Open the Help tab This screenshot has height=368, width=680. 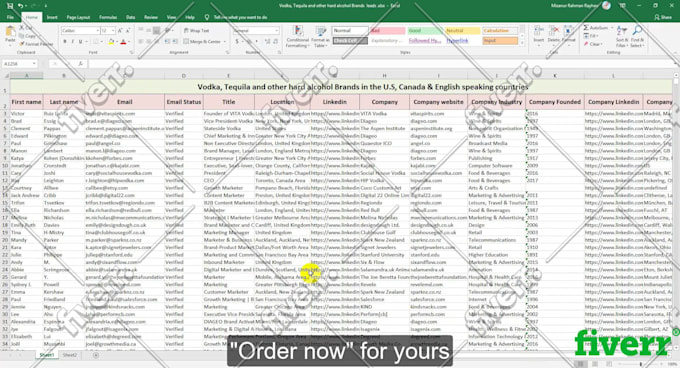190,17
